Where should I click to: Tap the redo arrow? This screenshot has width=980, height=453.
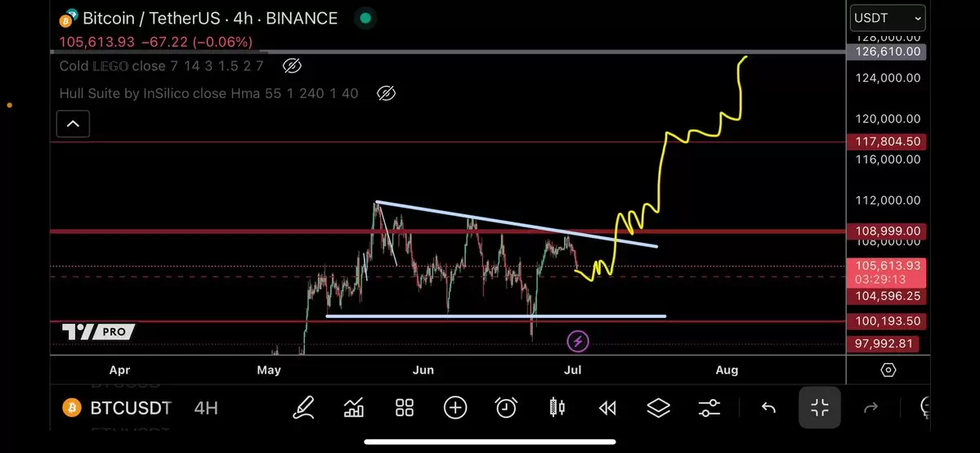tap(870, 409)
